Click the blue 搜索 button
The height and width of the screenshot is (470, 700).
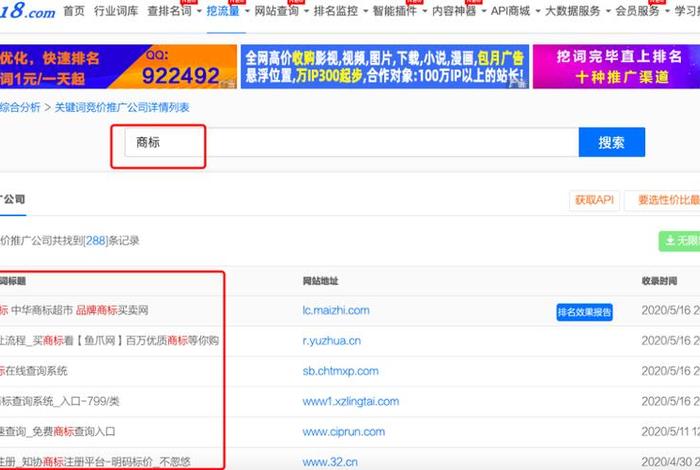tap(612, 142)
